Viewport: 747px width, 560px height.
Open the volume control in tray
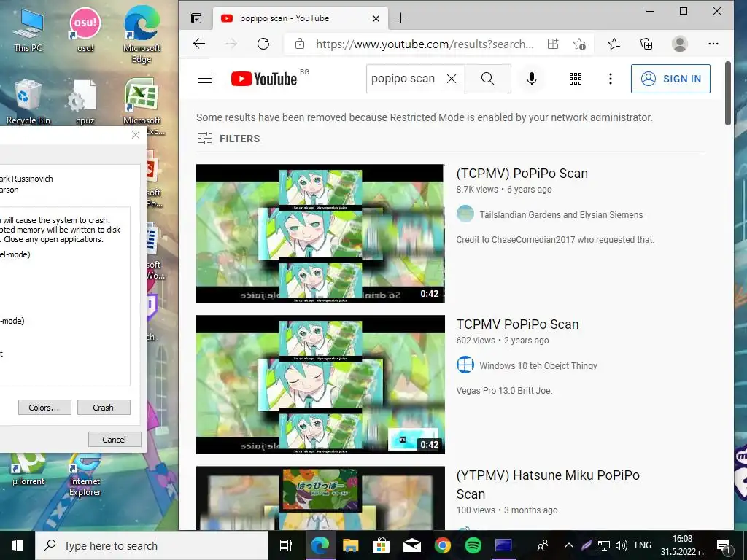click(x=622, y=545)
